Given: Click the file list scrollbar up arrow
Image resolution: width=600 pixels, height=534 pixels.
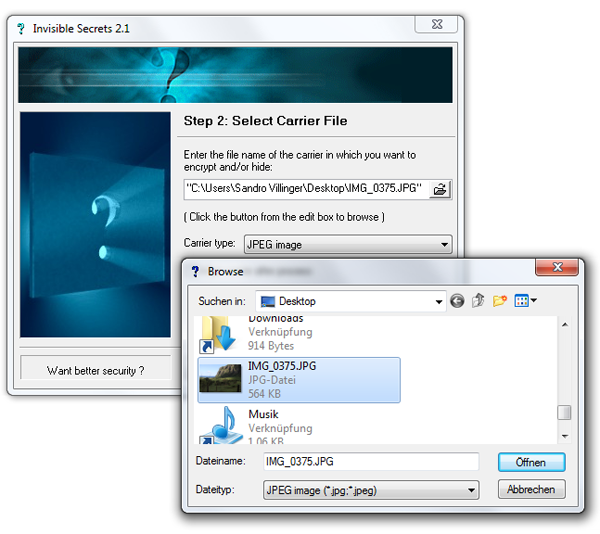Looking at the screenshot, I should tap(564, 325).
